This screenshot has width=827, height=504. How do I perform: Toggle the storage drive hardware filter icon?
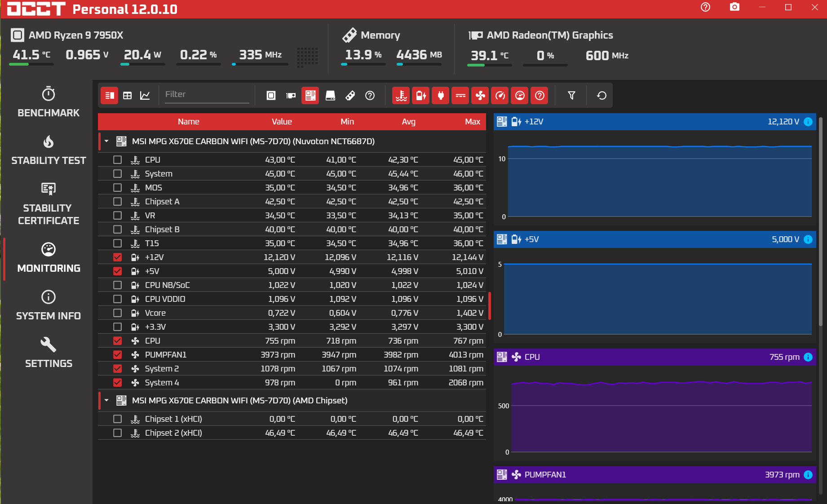[x=330, y=95]
